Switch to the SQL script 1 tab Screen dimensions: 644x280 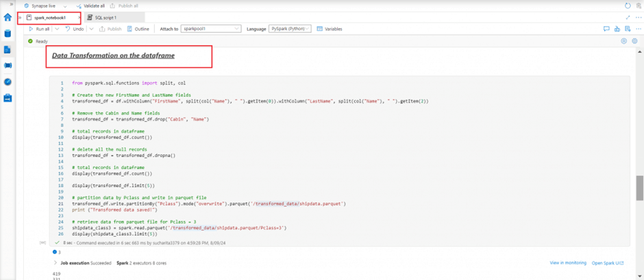tap(106, 17)
